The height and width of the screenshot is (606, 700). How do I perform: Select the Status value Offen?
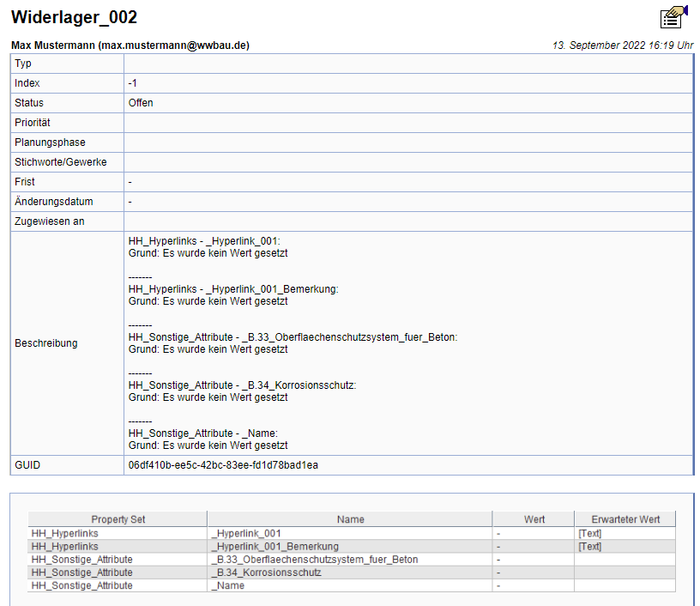pyautogui.click(x=141, y=103)
